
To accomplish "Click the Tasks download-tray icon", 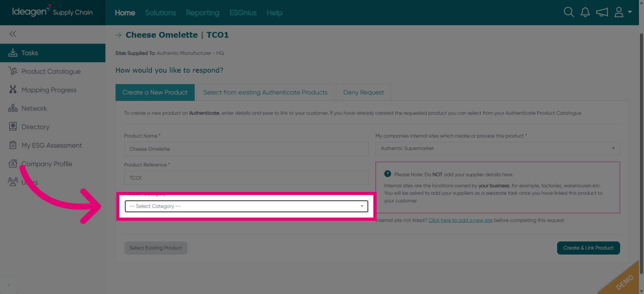I will click(x=13, y=53).
